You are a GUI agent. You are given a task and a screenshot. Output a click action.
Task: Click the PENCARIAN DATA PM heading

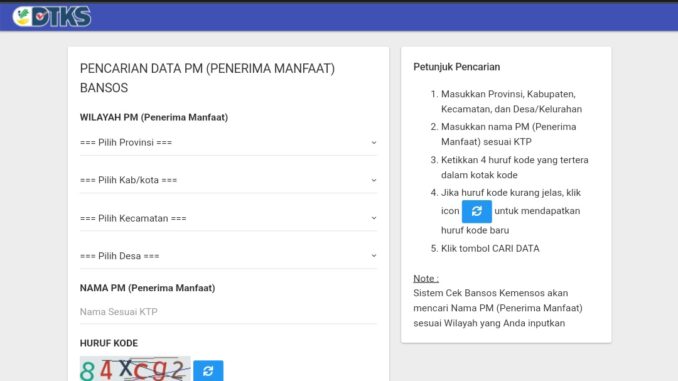pos(208,78)
